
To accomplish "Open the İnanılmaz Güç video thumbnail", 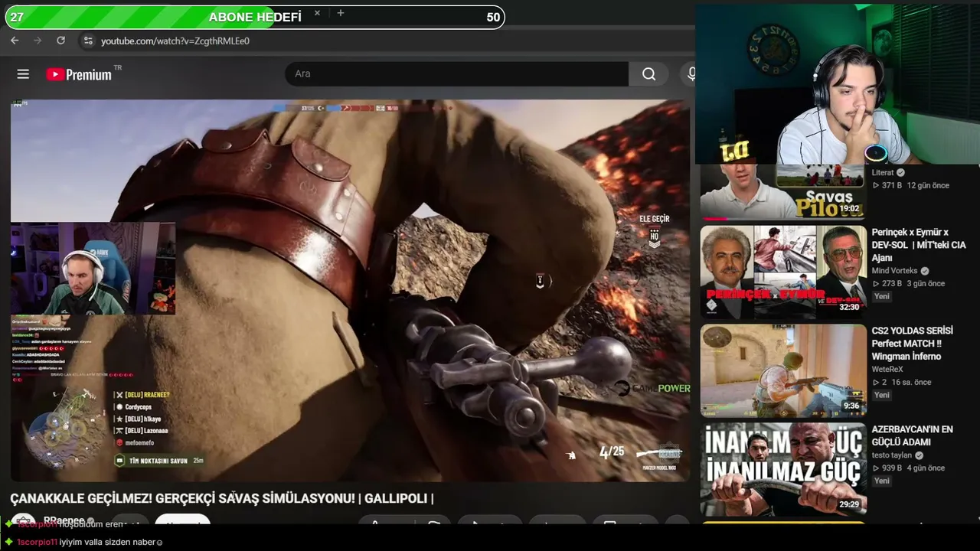I will tap(783, 469).
